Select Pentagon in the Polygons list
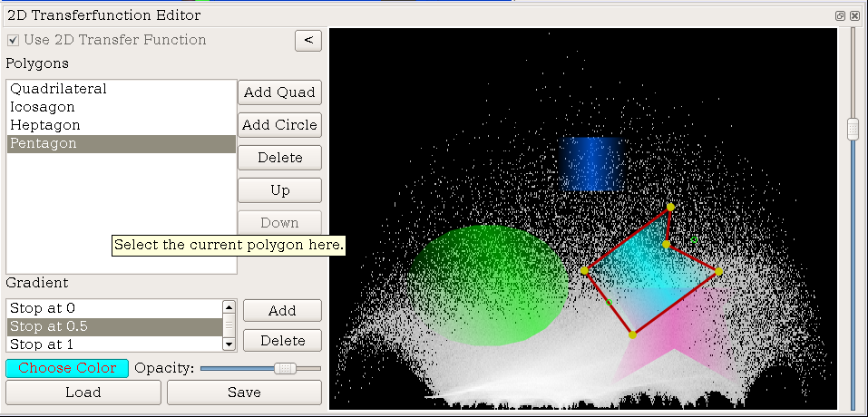 [x=122, y=144]
